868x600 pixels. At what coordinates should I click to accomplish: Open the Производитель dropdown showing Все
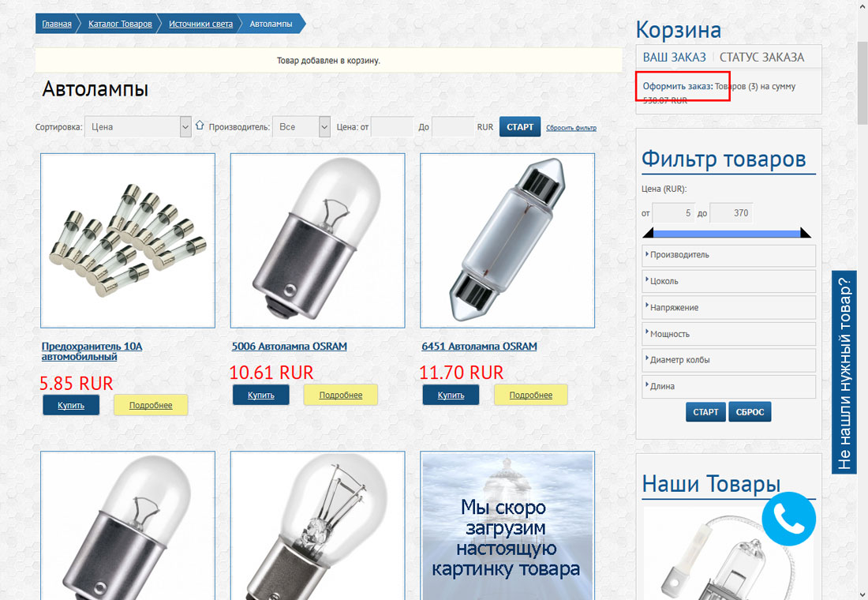301,127
